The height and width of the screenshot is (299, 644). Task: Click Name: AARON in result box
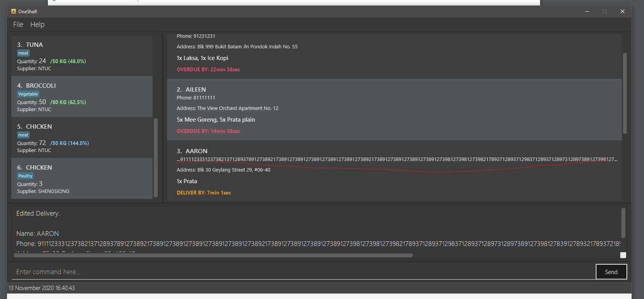(x=37, y=234)
